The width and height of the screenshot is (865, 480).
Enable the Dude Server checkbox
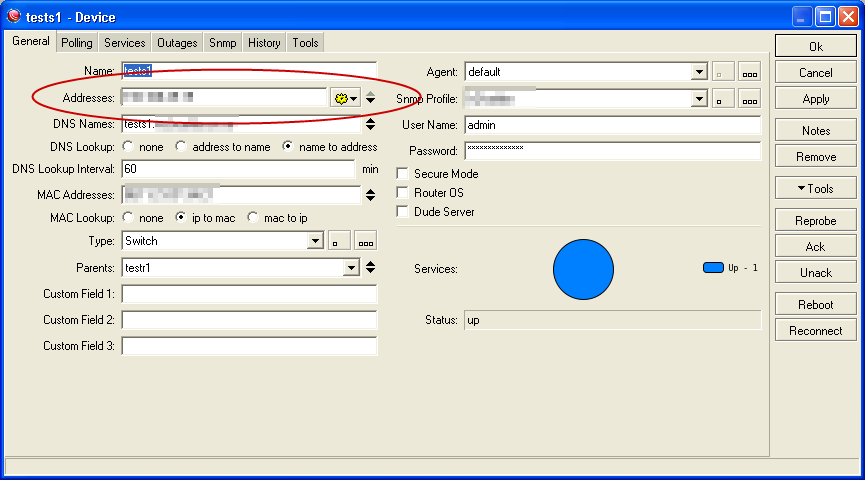coord(403,211)
